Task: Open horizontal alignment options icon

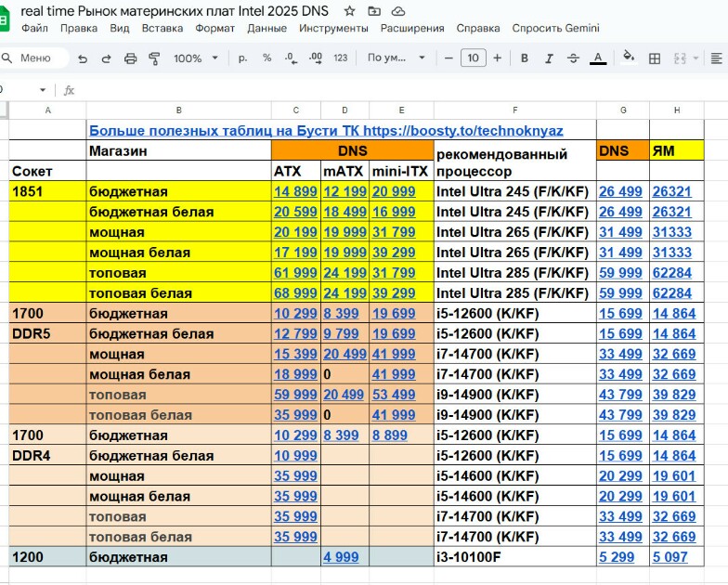Action: [717, 58]
